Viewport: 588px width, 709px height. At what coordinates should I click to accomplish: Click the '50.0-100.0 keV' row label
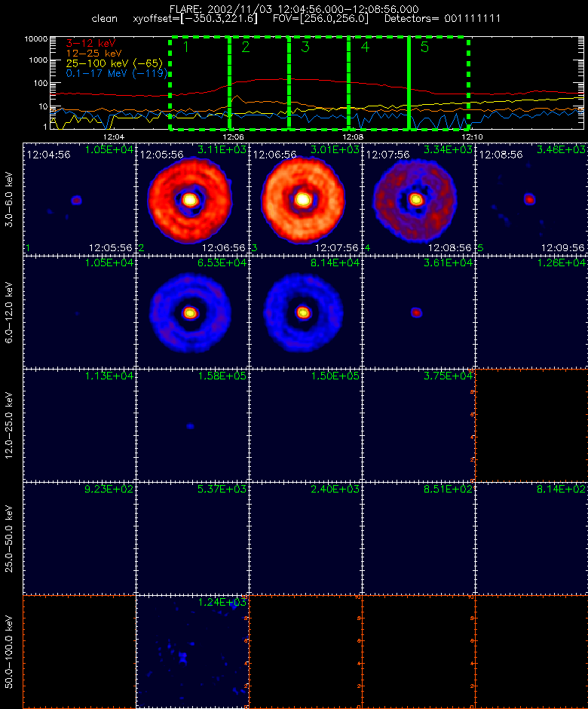click(10, 652)
